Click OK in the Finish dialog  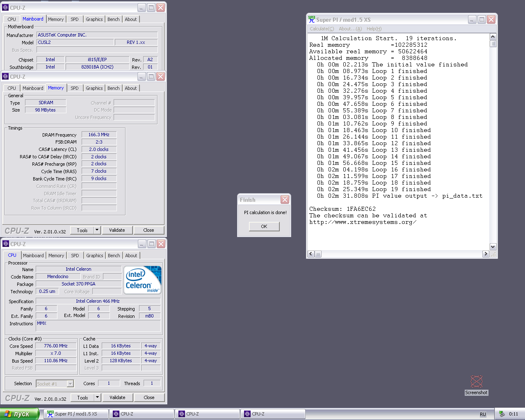pyautogui.click(x=264, y=226)
